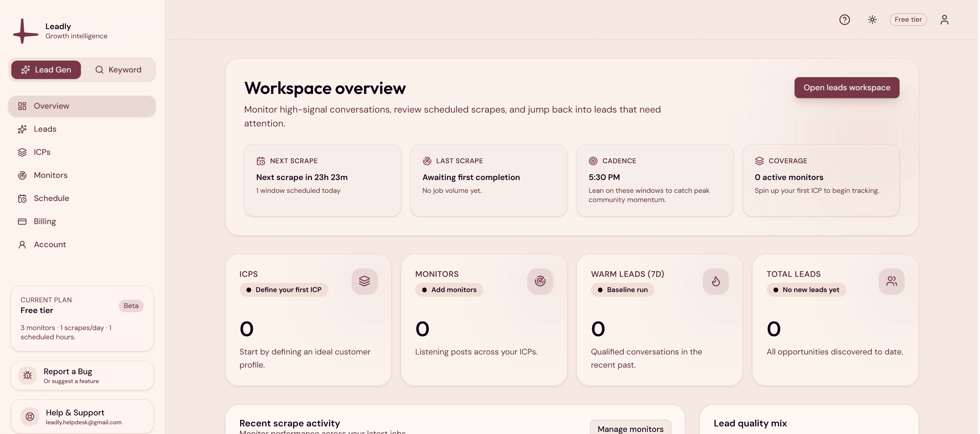
Task: Click the Monitors card radar icon
Action: pos(540,281)
